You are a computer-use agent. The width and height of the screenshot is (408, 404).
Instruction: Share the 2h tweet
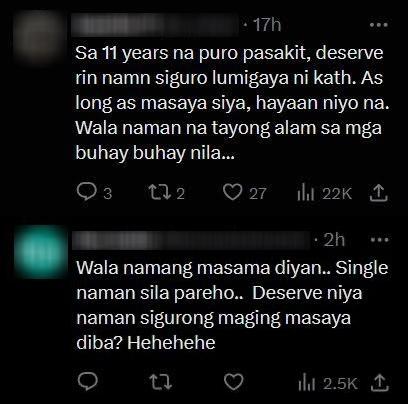click(x=380, y=382)
